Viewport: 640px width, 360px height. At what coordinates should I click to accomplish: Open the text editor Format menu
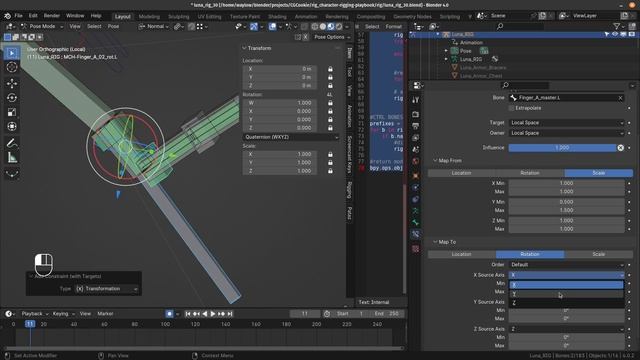pos(393,27)
